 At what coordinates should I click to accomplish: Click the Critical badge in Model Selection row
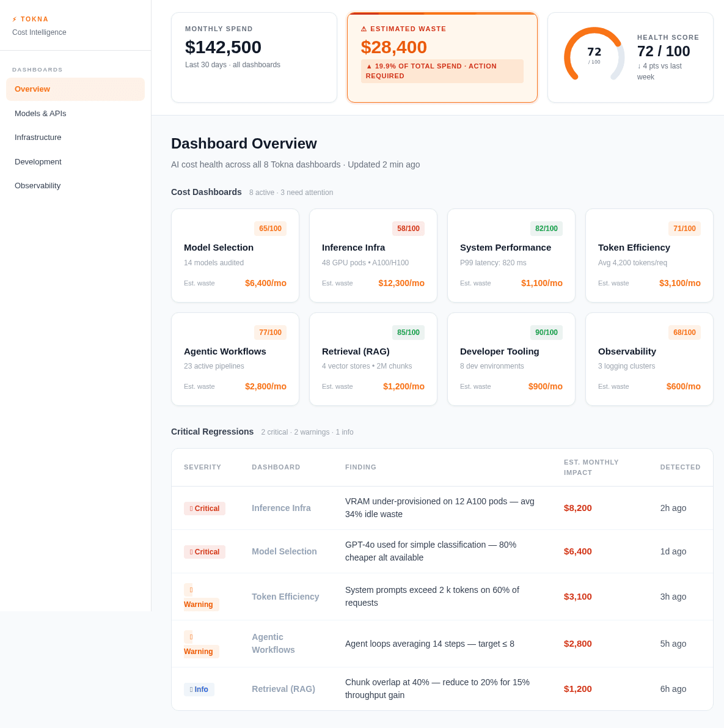pyautogui.click(x=205, y=551)
